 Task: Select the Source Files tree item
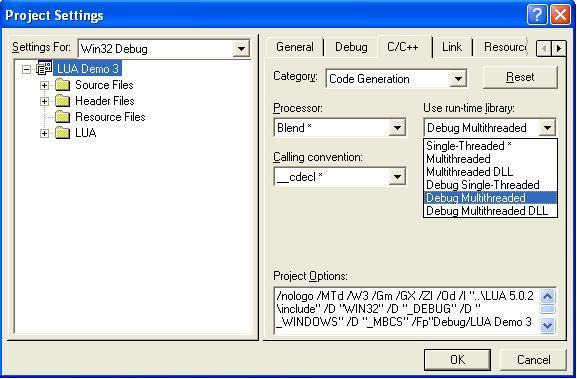[x=104, y=85]
